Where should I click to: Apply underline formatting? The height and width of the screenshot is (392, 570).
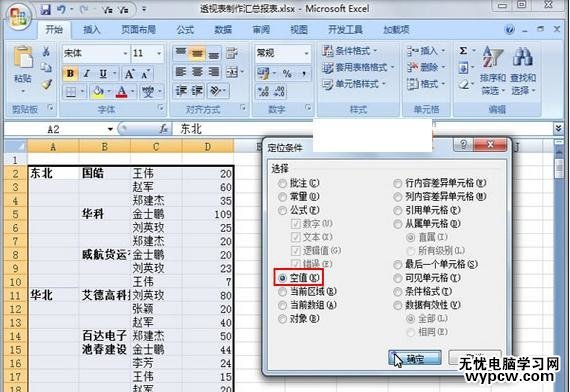103,73
